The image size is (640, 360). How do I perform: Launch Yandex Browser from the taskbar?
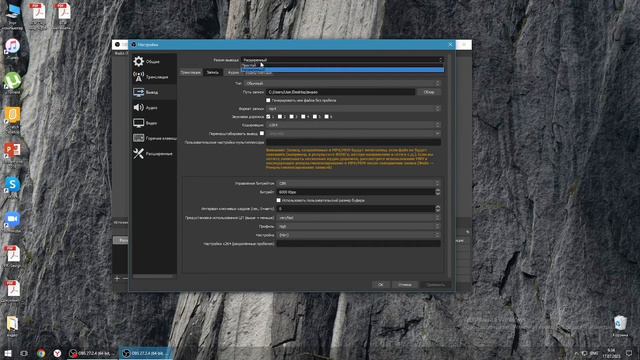coord(57,353)
